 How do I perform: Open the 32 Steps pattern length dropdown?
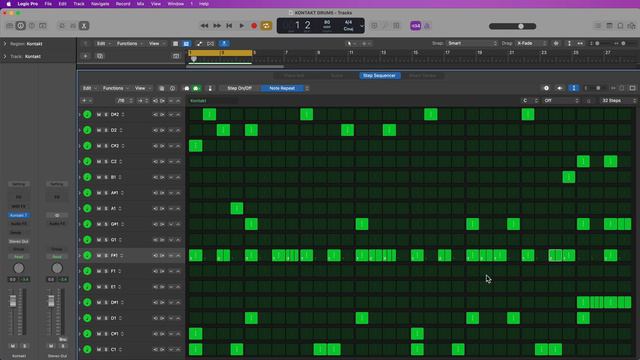619,100
